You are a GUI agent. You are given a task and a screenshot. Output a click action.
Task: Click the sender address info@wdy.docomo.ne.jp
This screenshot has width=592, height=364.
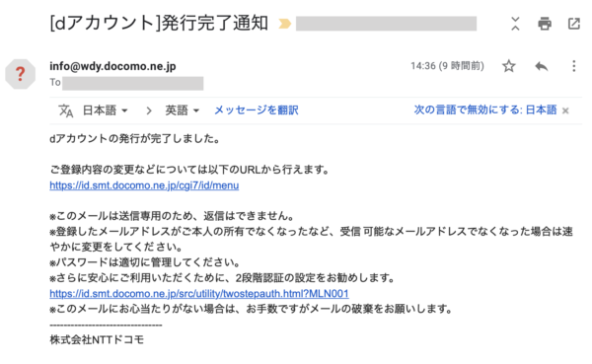click(112, 66)
